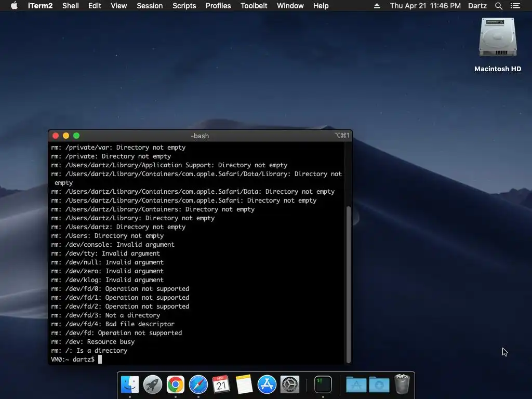Image resolution: width=532 pixels, height=399 pixels.
Task: Open the iTerm2 application menu
Action: (x=40, y=6)
